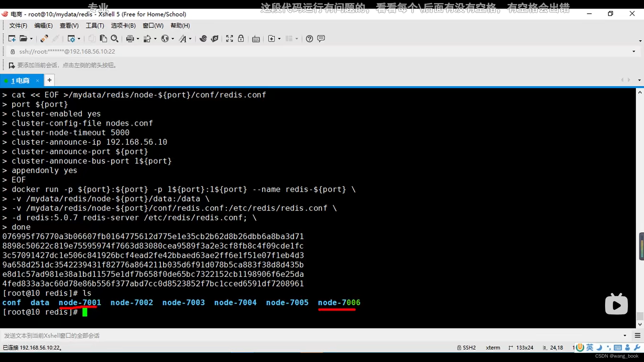Image resolution: width=644 pixels, height=362 pixels.
Task: Open the 编辑(E) menu
Action: pyautogui.click(x=43, y=26)
